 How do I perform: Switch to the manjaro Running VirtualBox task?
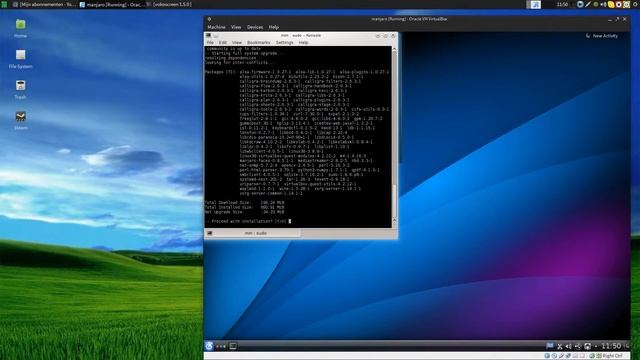[x=111, y=4]
